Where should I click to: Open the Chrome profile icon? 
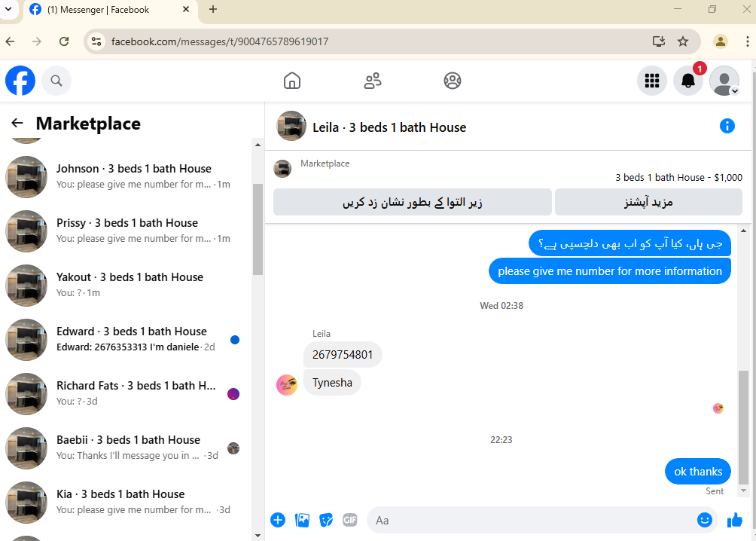pyautogui.click(x=721, y=41)
